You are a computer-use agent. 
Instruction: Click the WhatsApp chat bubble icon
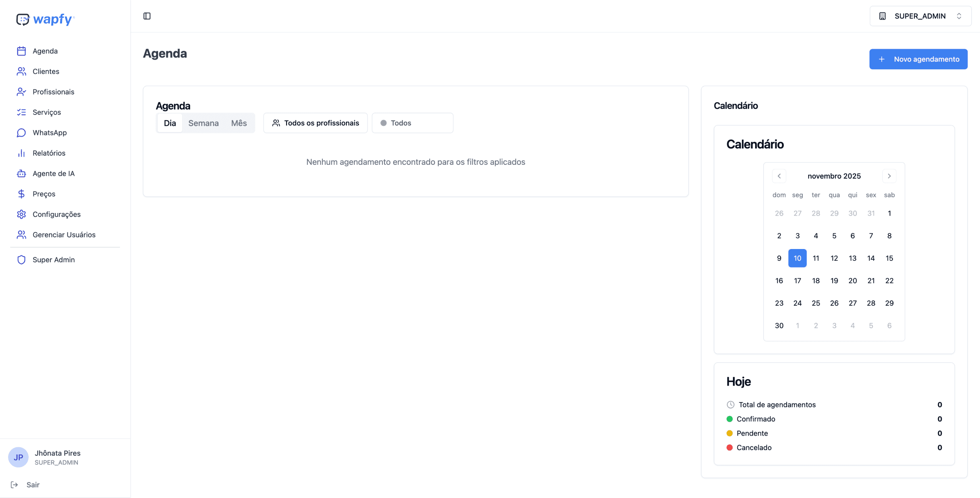[x=21, y=133]
